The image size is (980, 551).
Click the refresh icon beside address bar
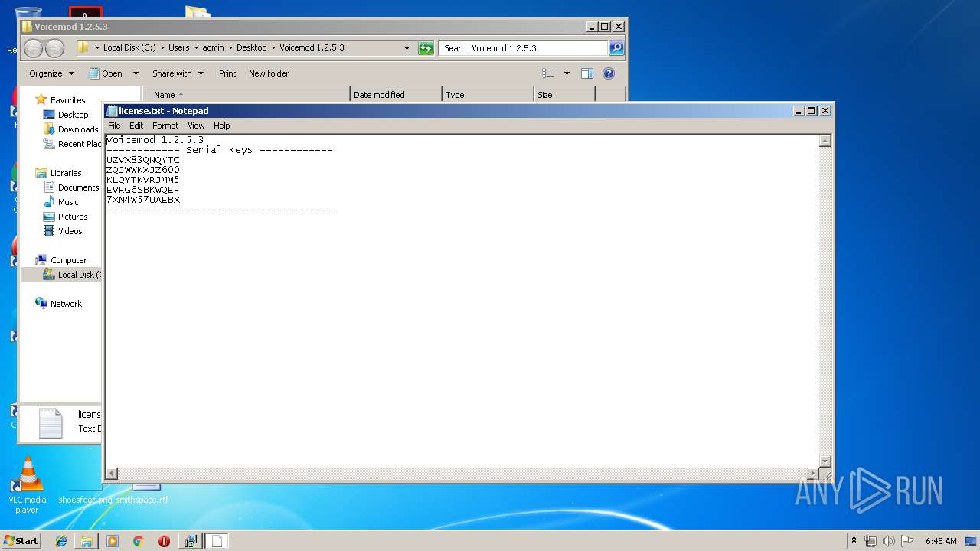click(x=426, y=48)
